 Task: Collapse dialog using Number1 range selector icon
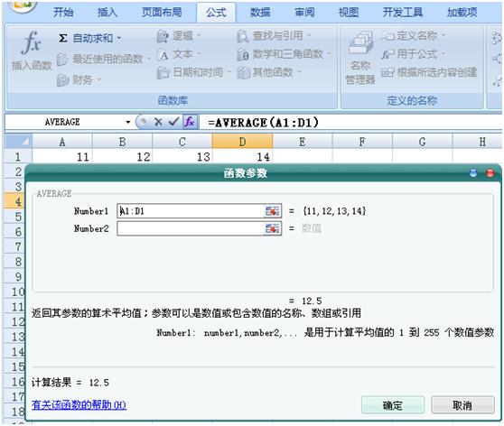272,211
